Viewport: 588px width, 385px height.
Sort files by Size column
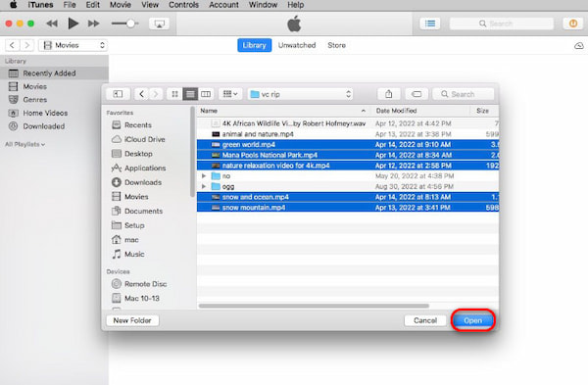pyautogui.click(x=484, y=111)
